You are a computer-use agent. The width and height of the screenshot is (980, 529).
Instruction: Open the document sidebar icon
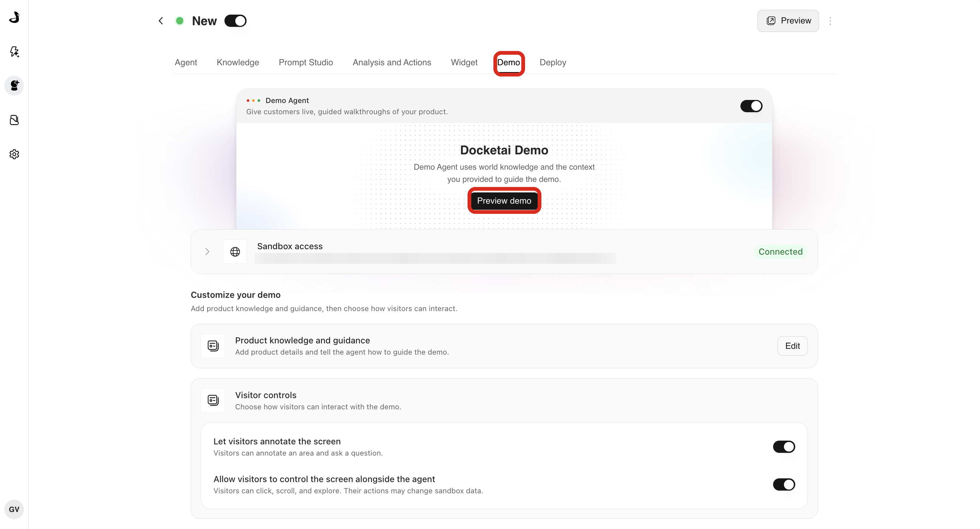[x=14, y=120]
